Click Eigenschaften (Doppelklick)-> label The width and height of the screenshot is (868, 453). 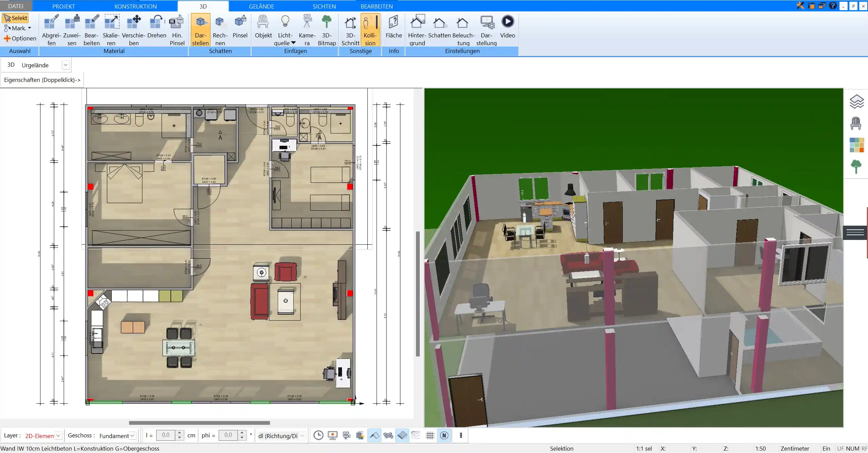coord(42,80)
